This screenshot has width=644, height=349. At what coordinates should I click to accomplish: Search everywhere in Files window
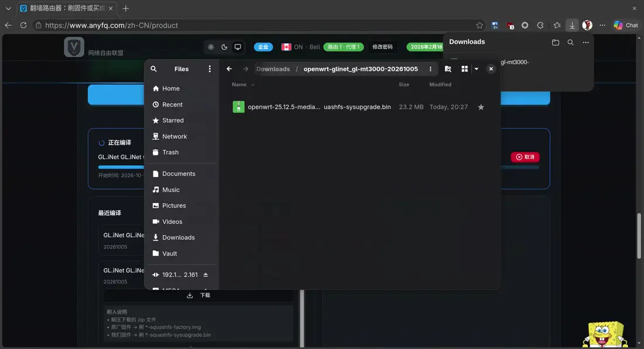448,69
